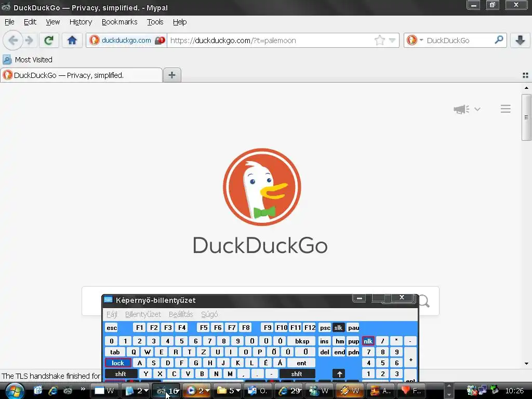This screenshot has height=399, width=532.
Task: Open the folder taskbar group with 5 windows
Action: tap(229, 391)
